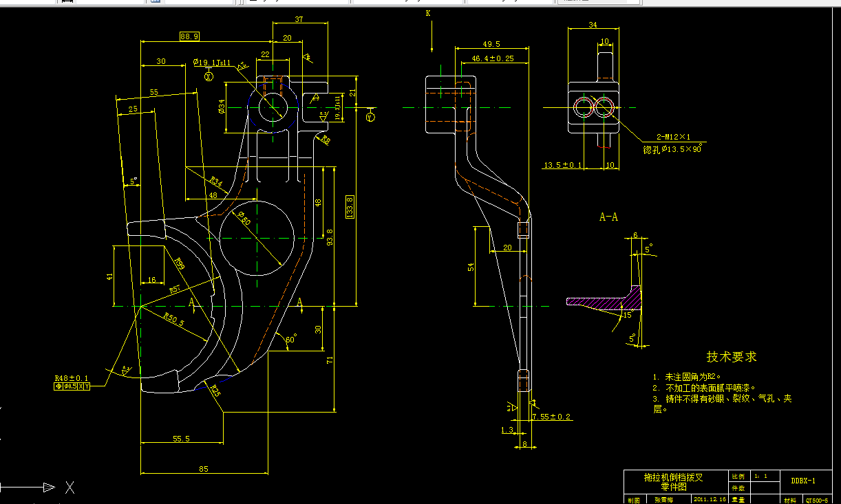Click the datum circle labeled X
841x504 pixels.
209,76
